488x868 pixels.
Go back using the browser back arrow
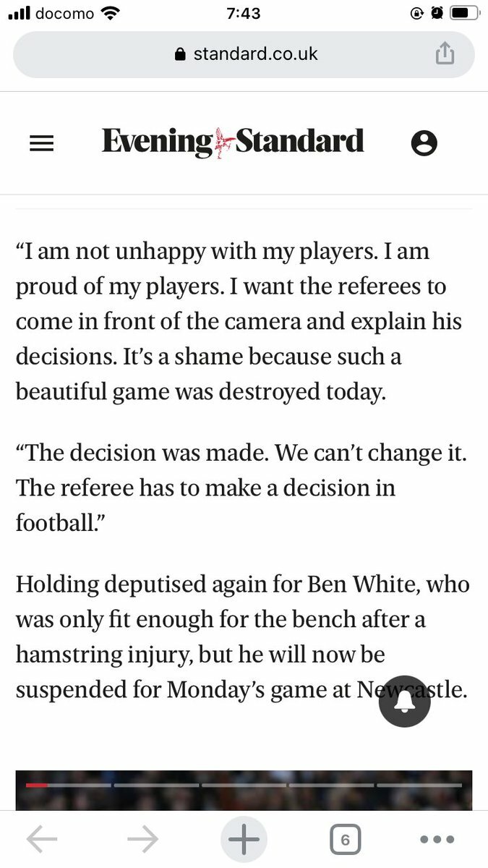click(x=42, y=840)
